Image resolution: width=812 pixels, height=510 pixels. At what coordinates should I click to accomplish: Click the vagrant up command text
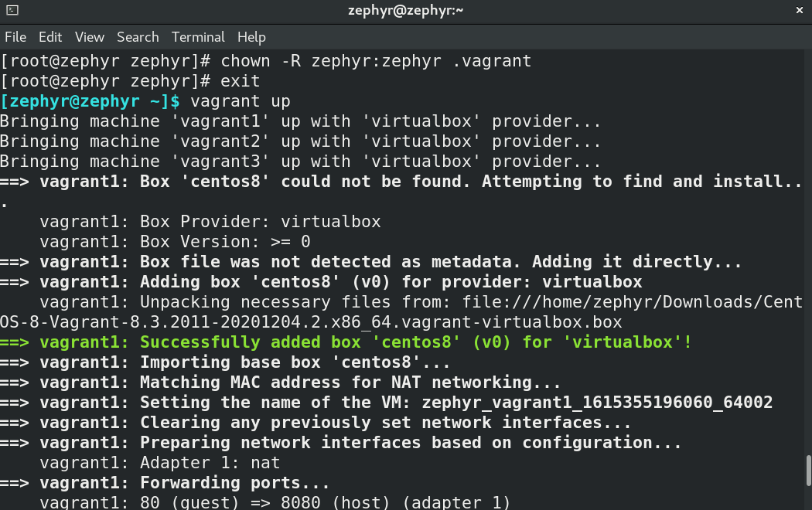tap(240, 100)
